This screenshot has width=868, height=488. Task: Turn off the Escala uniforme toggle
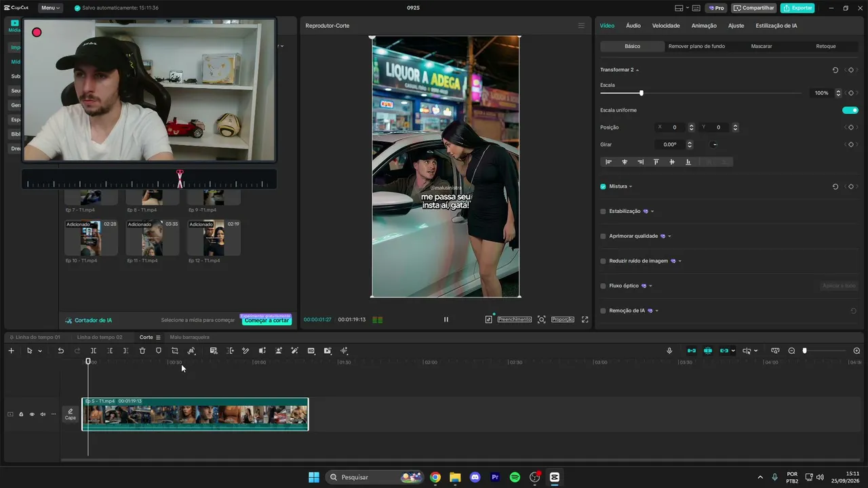click(x=850, y=110)
